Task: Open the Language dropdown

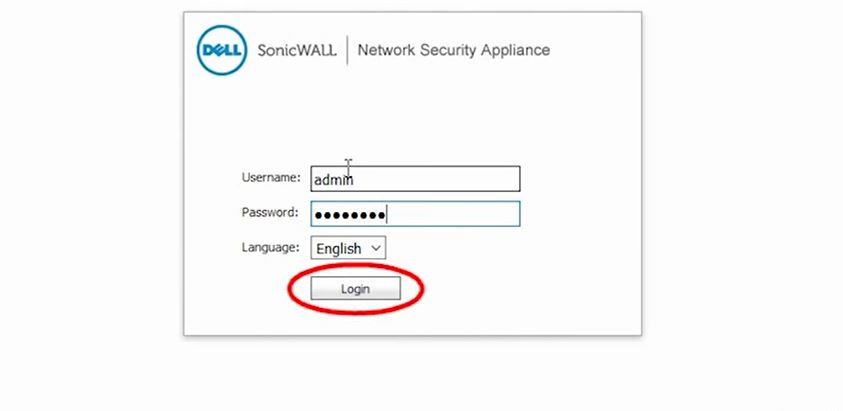Action: [348, 248]
